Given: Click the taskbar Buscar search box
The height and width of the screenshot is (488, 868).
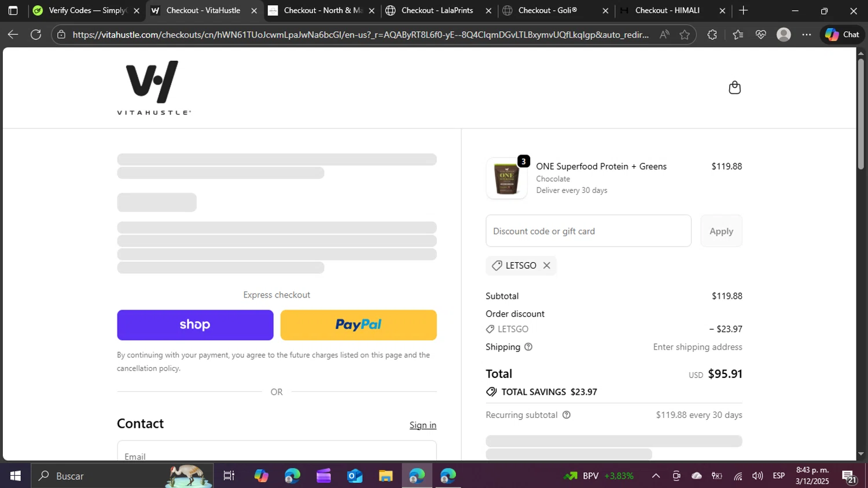Looking at the screenshot, I should [122, 476].
